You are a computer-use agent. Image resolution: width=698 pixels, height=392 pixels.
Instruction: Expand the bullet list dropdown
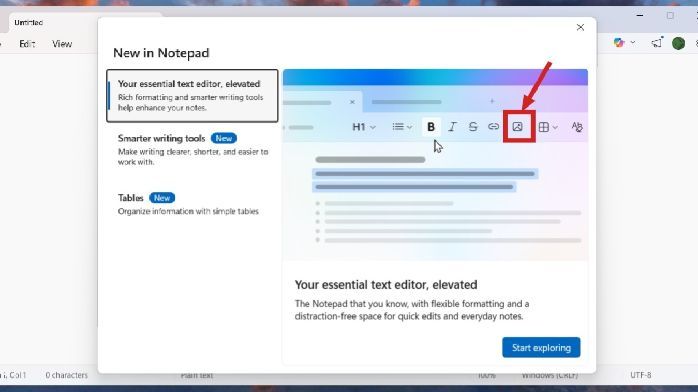[x=402, y=127]
